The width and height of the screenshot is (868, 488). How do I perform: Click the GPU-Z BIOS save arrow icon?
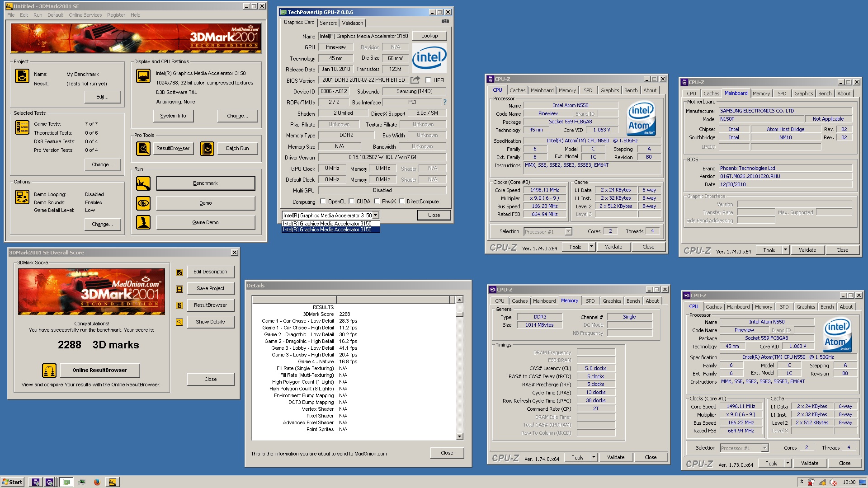click(x=415, y=80)
